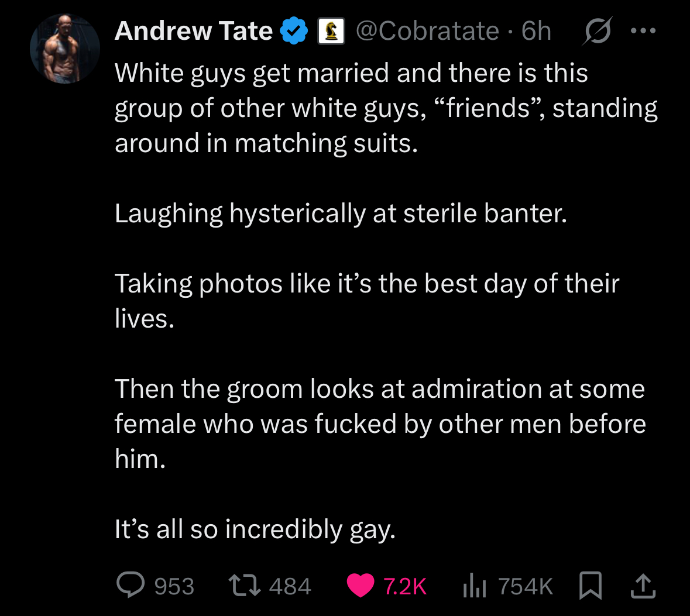Click the 754K views count

(x=526, y=587)
